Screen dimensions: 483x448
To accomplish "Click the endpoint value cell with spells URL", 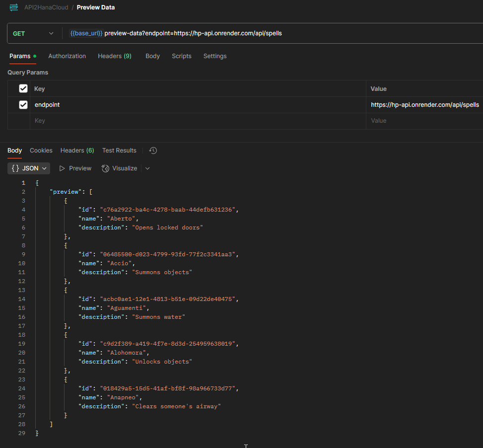I will 425,105.
